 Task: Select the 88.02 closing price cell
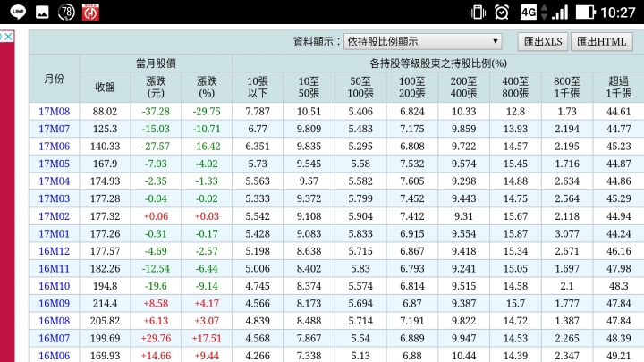[x=106, y=111]
